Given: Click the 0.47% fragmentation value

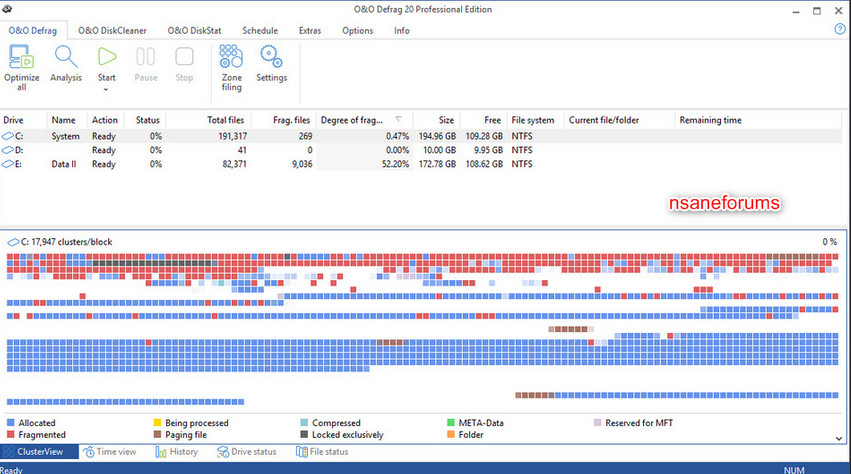Looking at the screenshot, I should (397, 136).
